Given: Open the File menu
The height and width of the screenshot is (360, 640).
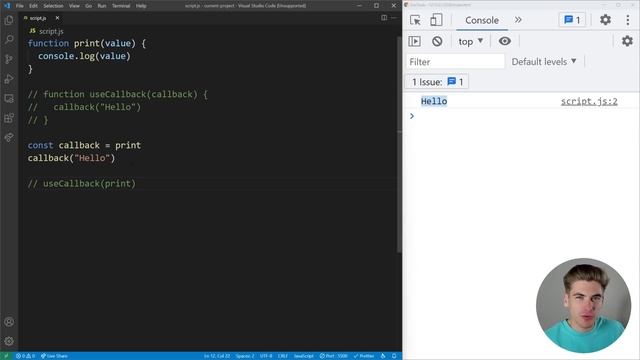Looking at the screenshot, I should (20, 6).
